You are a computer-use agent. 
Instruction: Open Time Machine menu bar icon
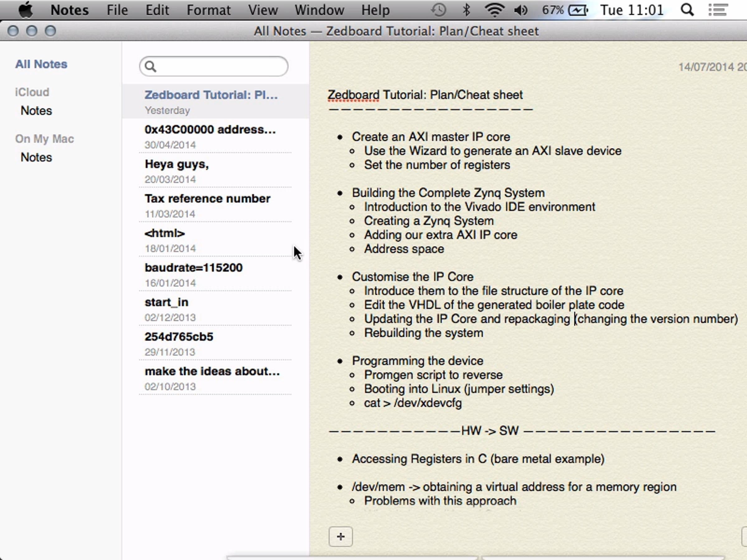point(439,10)
